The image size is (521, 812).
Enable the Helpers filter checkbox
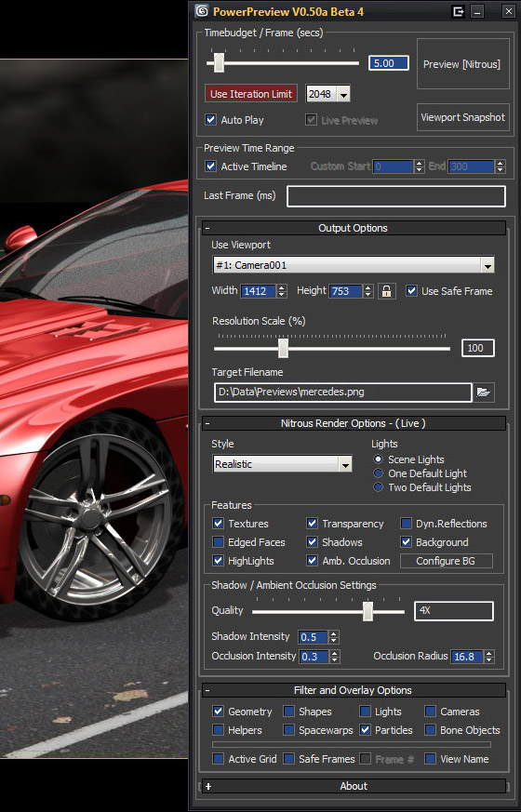(x=218, y=730)
